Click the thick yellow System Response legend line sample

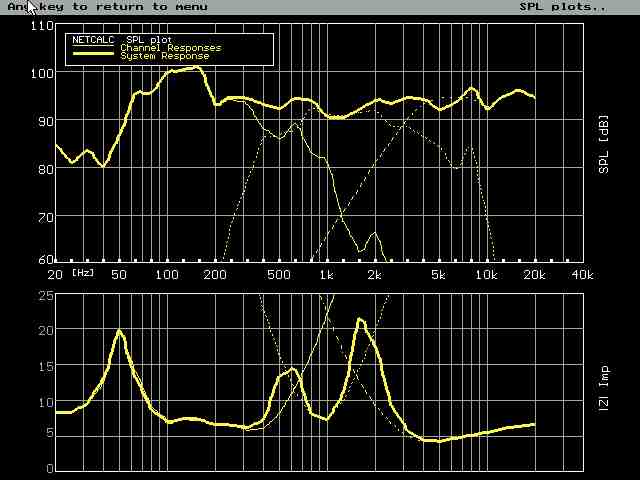pos(93,54)
